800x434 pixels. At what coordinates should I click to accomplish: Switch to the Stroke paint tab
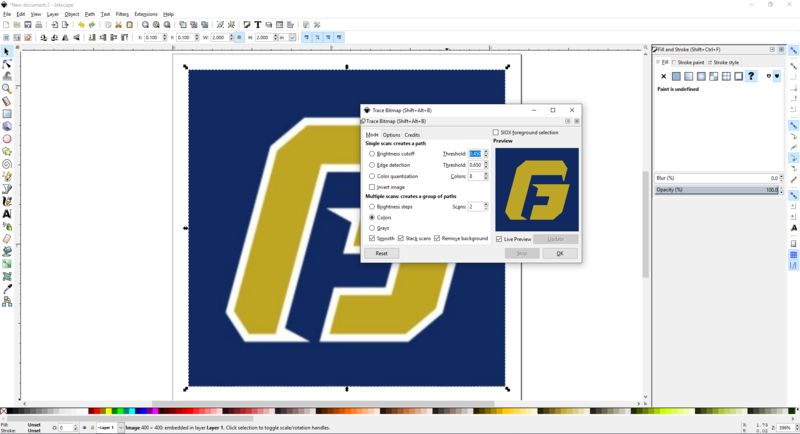[688, 62]
